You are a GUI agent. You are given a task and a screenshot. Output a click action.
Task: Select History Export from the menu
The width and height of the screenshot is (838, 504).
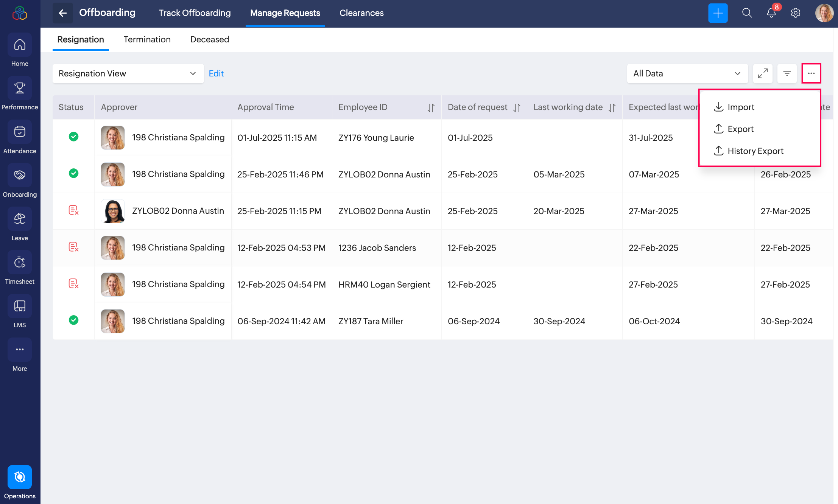coord(748,151)
